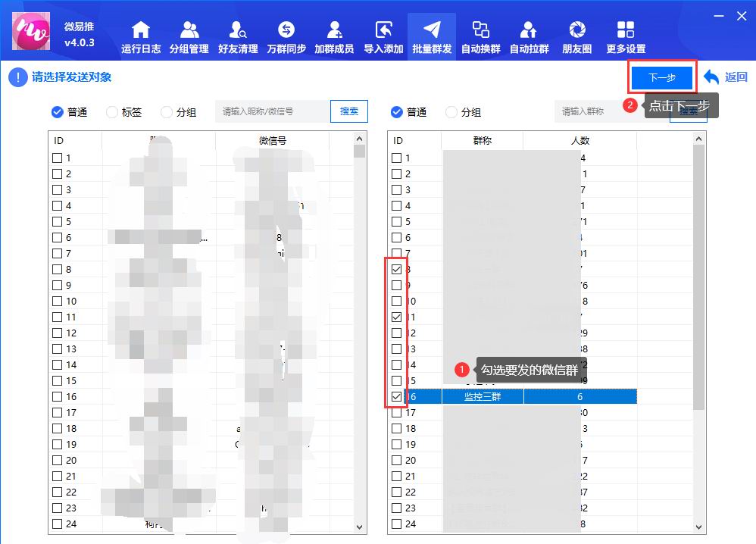Select 标签 radio in friend panel
The width and height of the screenshot is (756, 544).
click(x=113, y=112)
